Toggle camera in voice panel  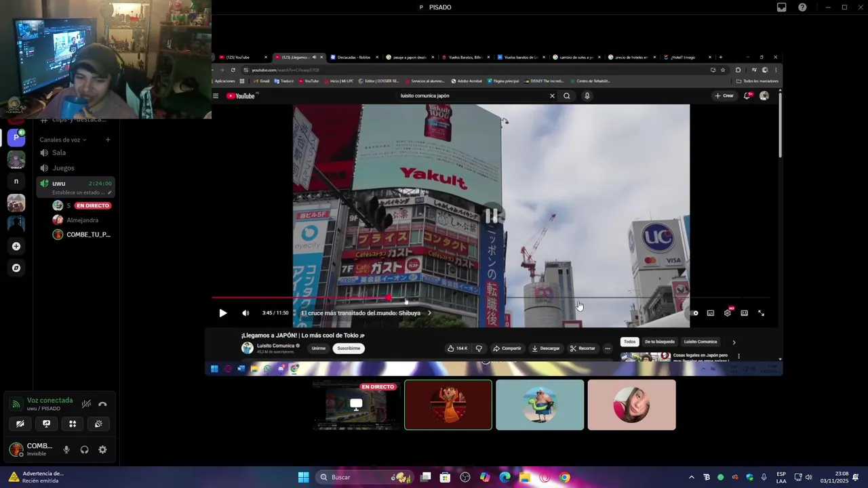click(x=20, y=424)
